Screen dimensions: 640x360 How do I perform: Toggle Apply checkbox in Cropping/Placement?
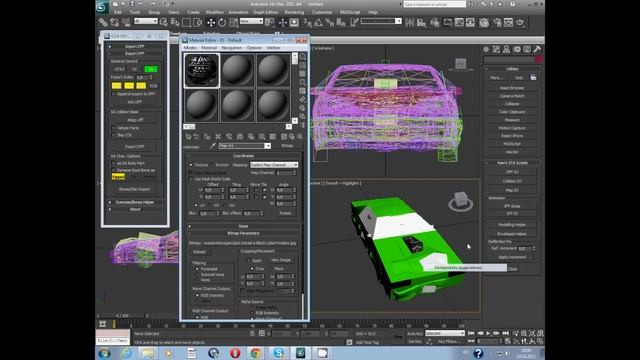pos(248,260)
